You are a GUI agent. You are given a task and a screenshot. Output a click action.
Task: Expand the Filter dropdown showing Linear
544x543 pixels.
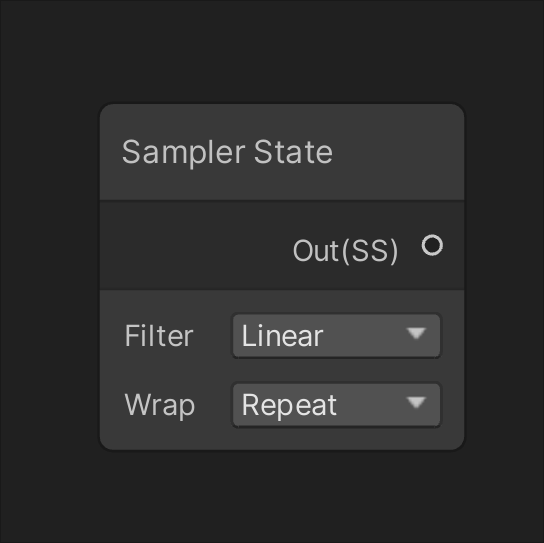coord(337,336)
